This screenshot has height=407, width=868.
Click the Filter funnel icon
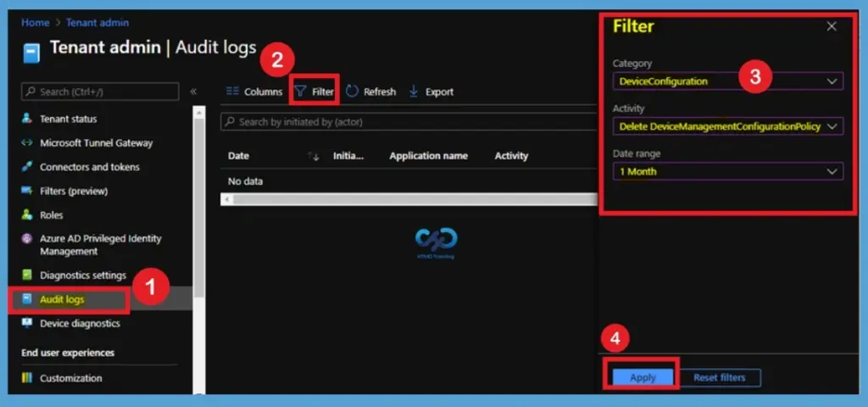[x=300, y=92]
